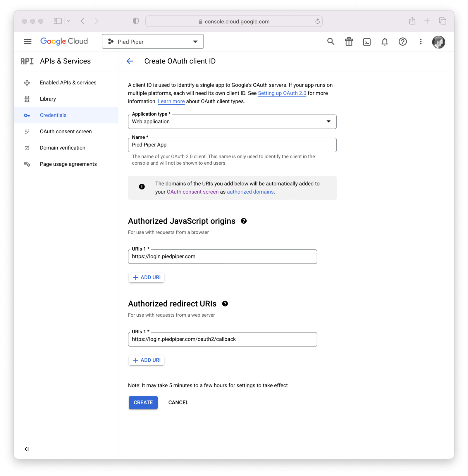Click the hamburger navigation menu
This screenshot has width=468, height=476.
point(27,41)
